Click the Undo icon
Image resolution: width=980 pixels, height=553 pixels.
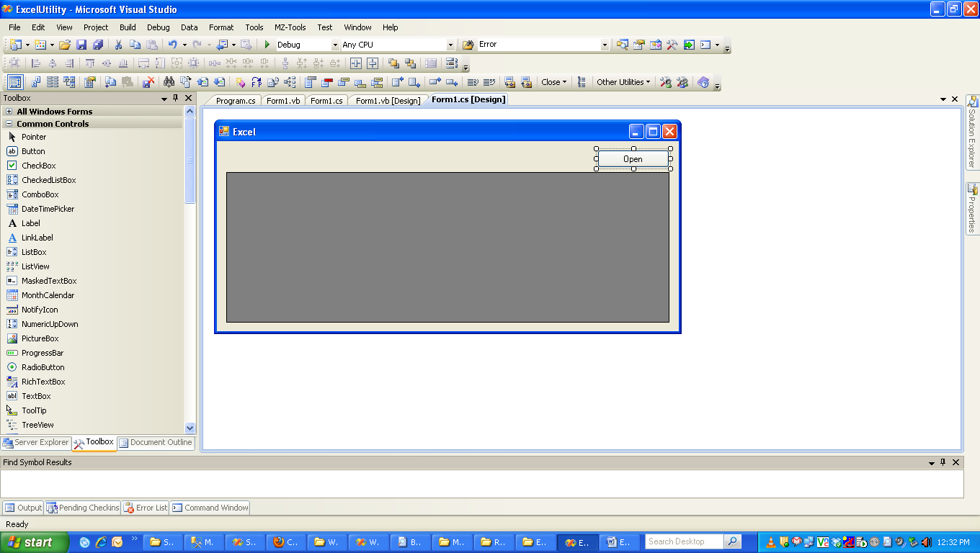coord(173,44)
